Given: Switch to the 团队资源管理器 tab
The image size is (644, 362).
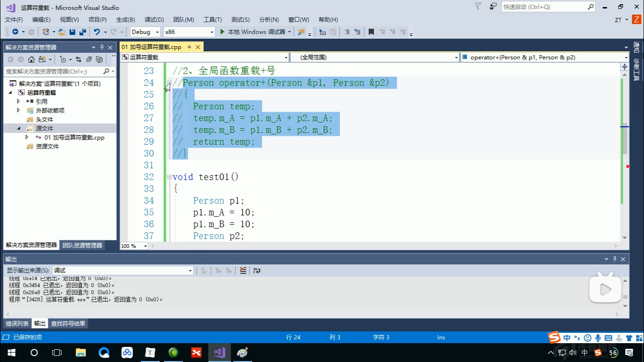Looking at the screenshot, I should (x=83, y=245).
